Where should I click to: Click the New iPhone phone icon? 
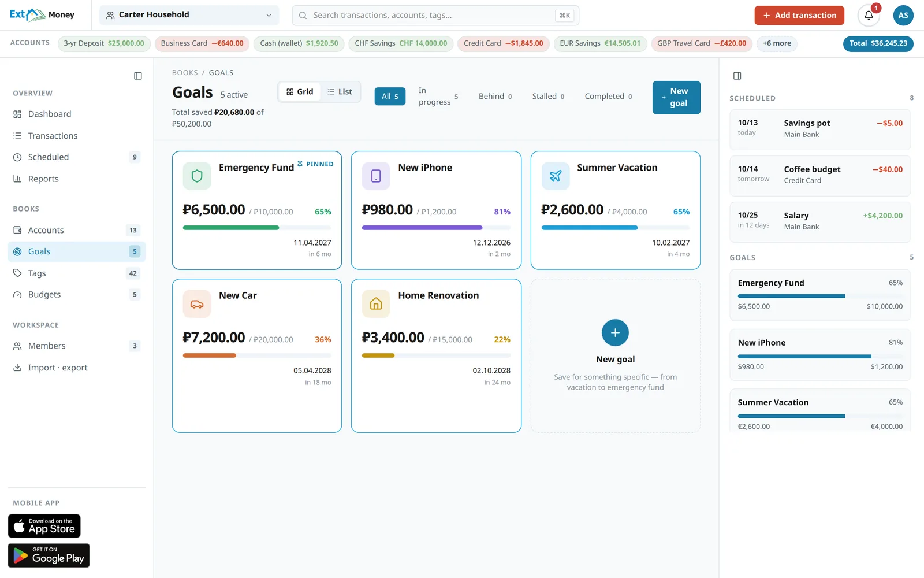(x=376, y=176)
